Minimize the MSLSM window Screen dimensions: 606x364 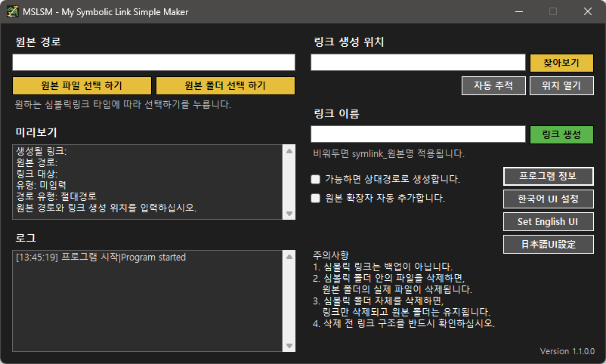519,11
